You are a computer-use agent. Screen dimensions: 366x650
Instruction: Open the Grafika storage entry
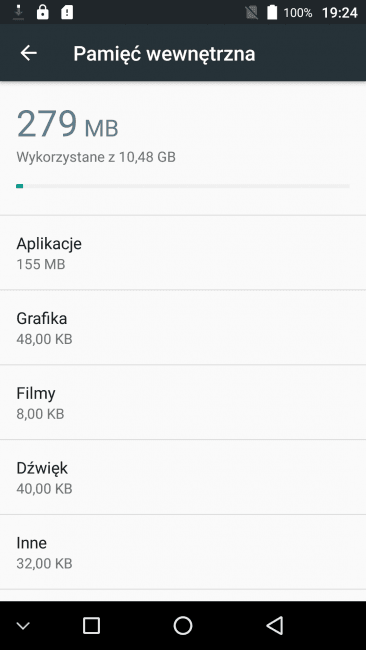tap(183, 327)
